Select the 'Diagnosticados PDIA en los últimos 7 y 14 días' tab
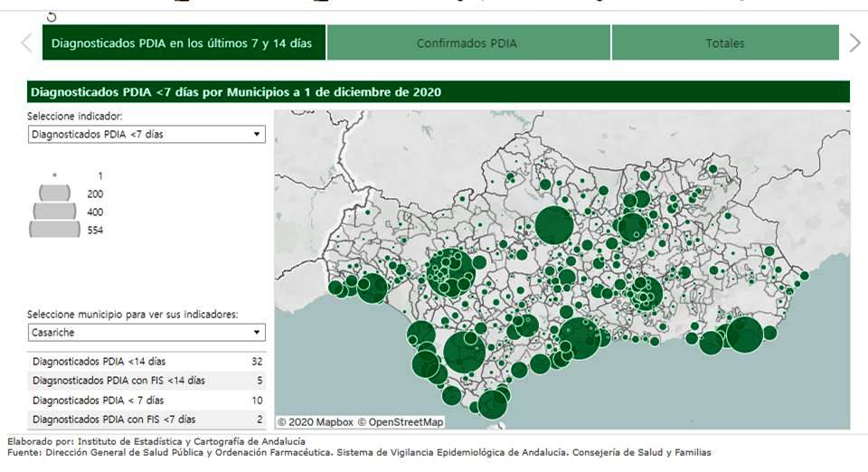The image size is (868, 472). 184,42
